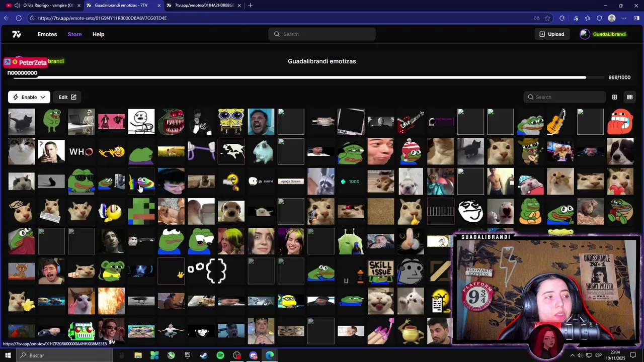Open the pink nails emote
The width and height of the screenshot is (644, 362).
[x=381, y=331]
